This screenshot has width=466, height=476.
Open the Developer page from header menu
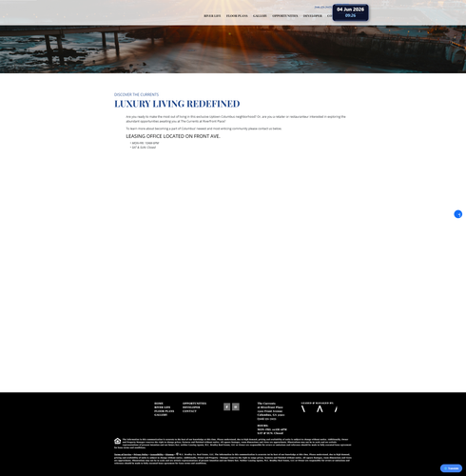[313, 16]
